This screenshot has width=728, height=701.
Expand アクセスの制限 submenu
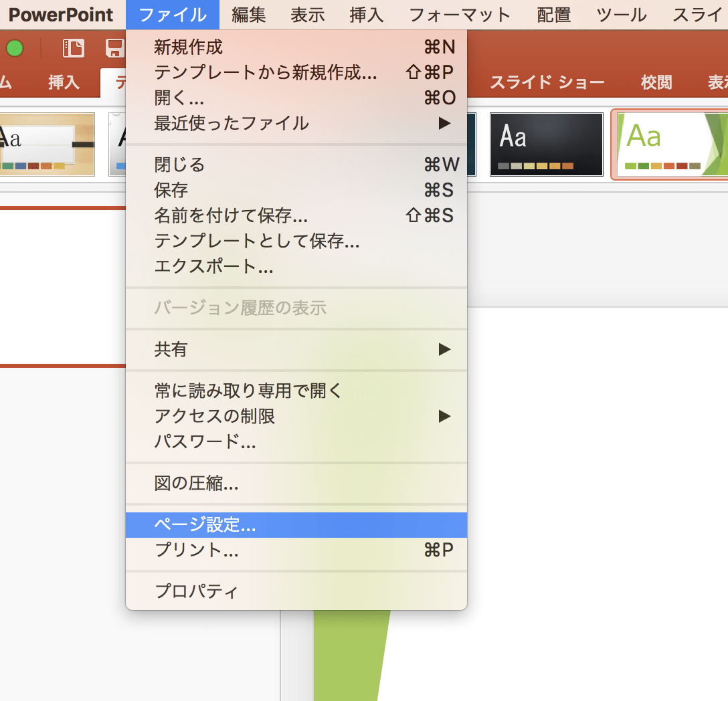296,417
